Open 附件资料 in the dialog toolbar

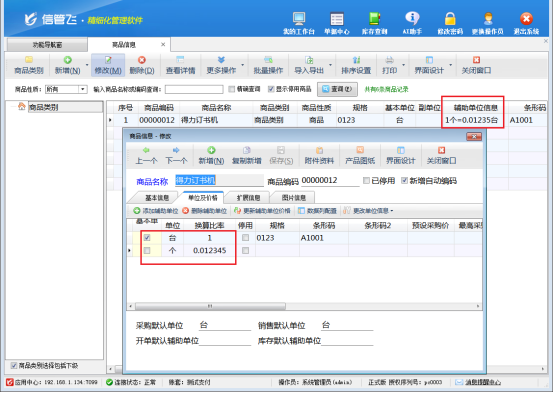(x=319, y=156)
